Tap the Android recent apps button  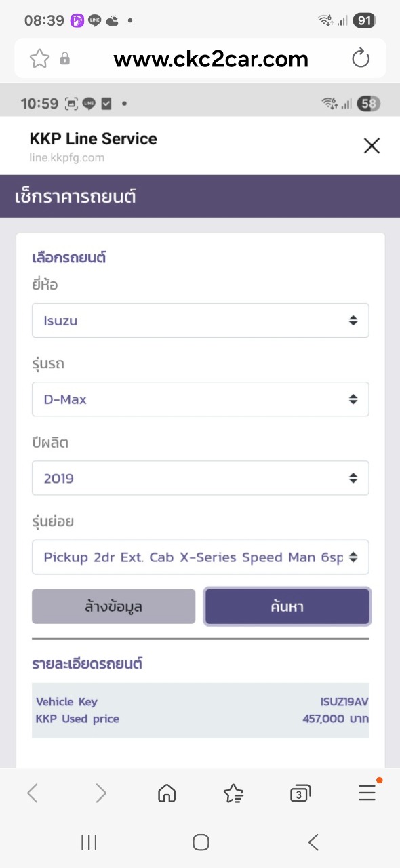[x=89, y=842]
